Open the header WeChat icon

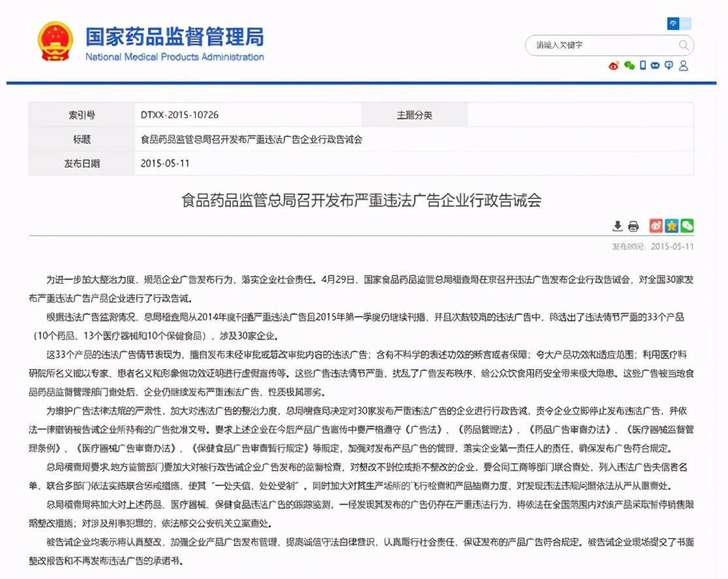pos(629,65)
